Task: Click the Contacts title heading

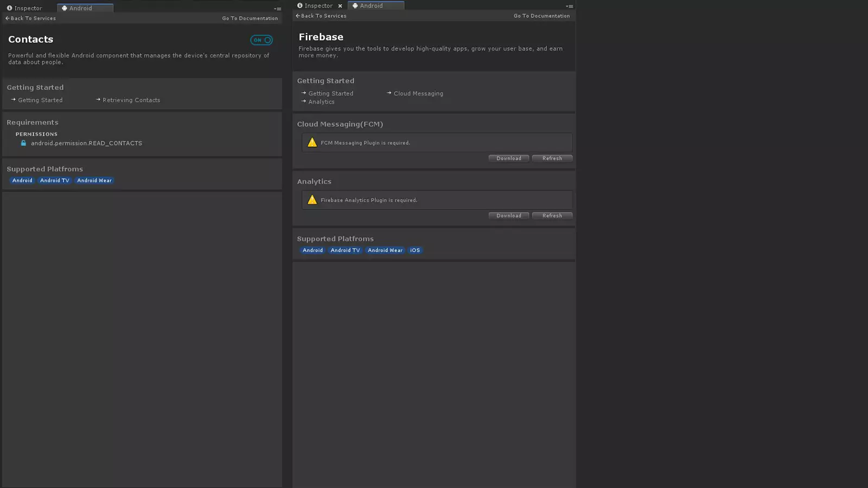Action: (x=31, y=40)
